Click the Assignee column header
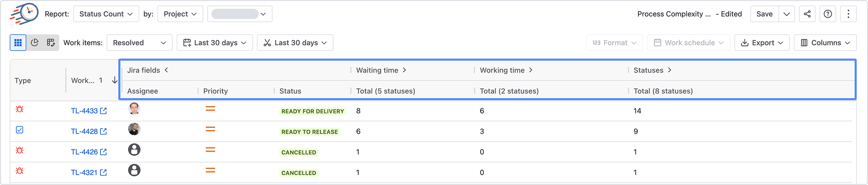Viewport: 868px width, 185px height. click(143, 91)
